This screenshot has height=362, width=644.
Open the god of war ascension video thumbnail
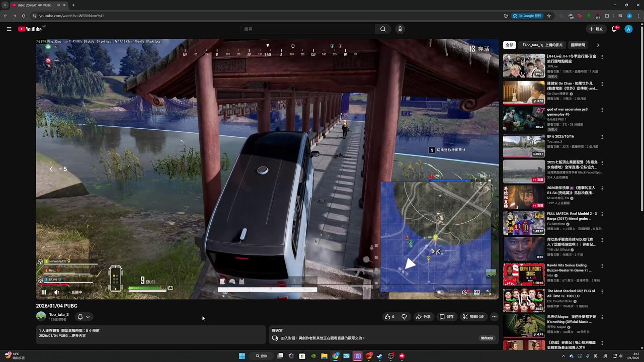pyautogui.click(x=524, y=119)
